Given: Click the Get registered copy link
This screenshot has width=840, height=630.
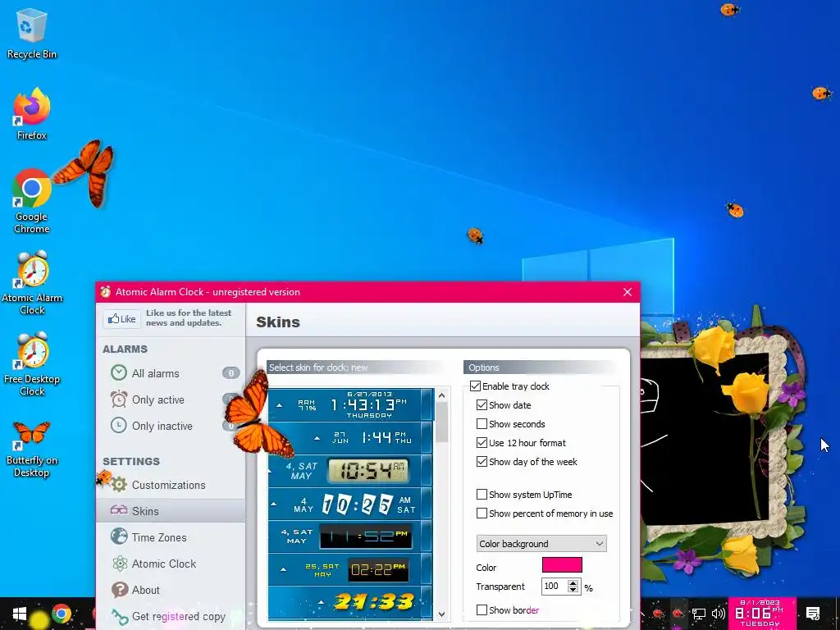Looking at the screenshot, I should tap(178, 617).
